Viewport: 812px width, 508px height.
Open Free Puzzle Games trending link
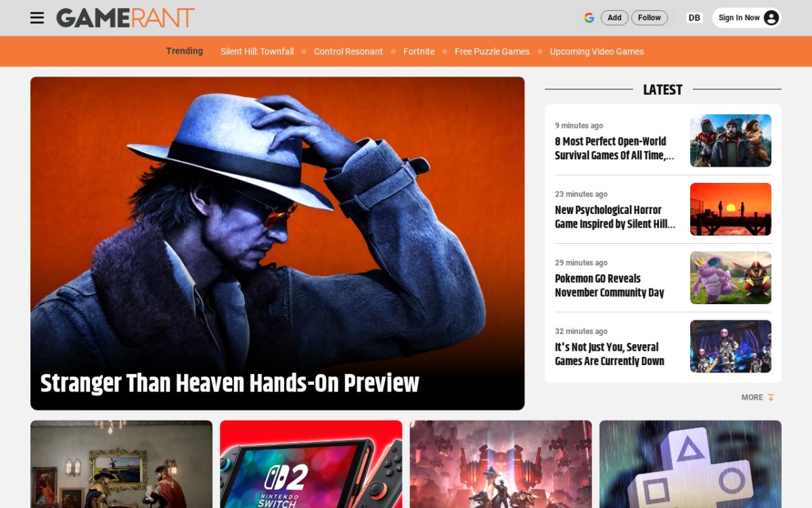tap(492, 51)
